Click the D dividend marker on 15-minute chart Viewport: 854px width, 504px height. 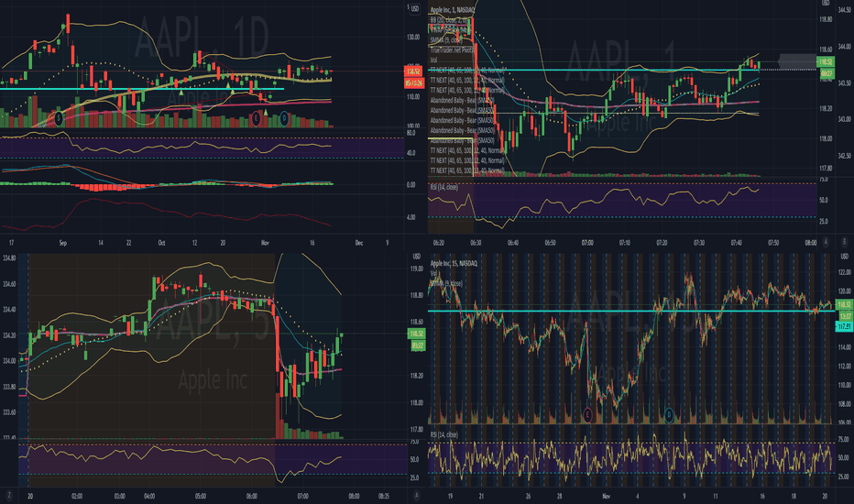(669, 415)
